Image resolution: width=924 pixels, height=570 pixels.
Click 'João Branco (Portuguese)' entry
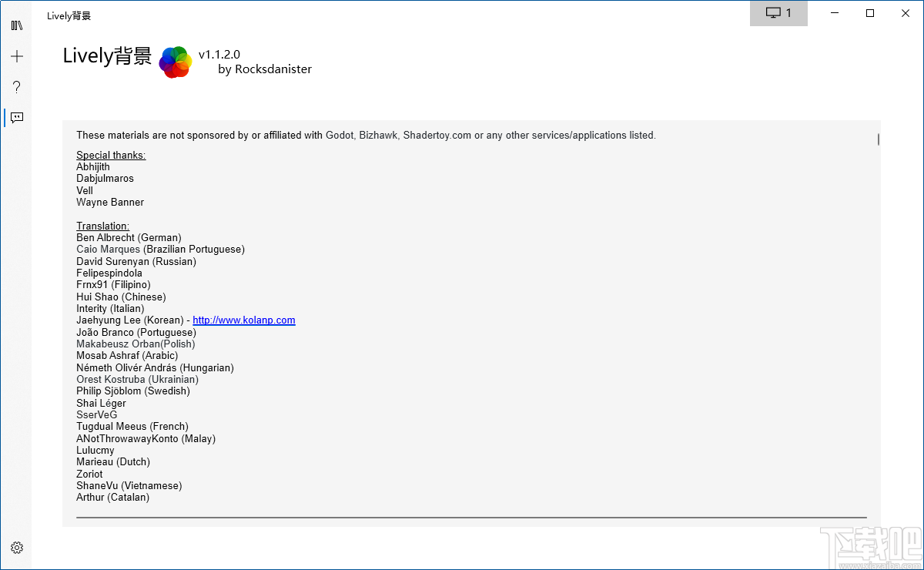136,332
